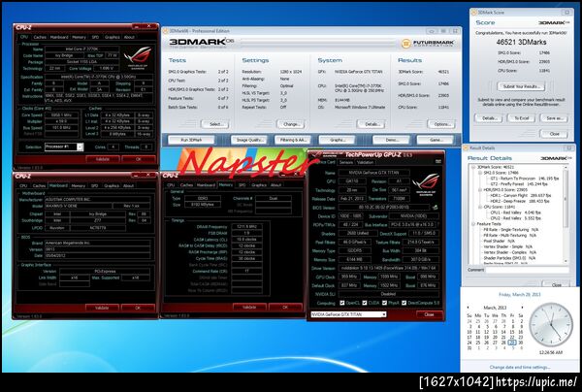Go to the next month in the calendar
This screenshot has height=392, width=582.
[x=522, y=308]
